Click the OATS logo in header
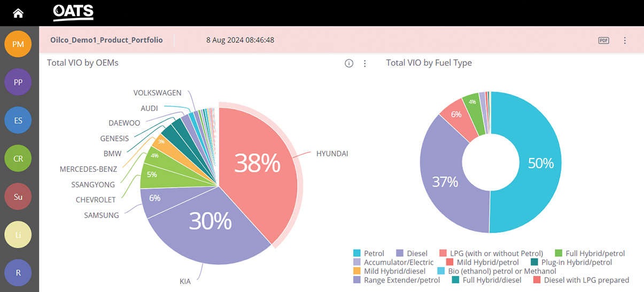This screenshot has width=644, height=292. (x=74, y=12)
